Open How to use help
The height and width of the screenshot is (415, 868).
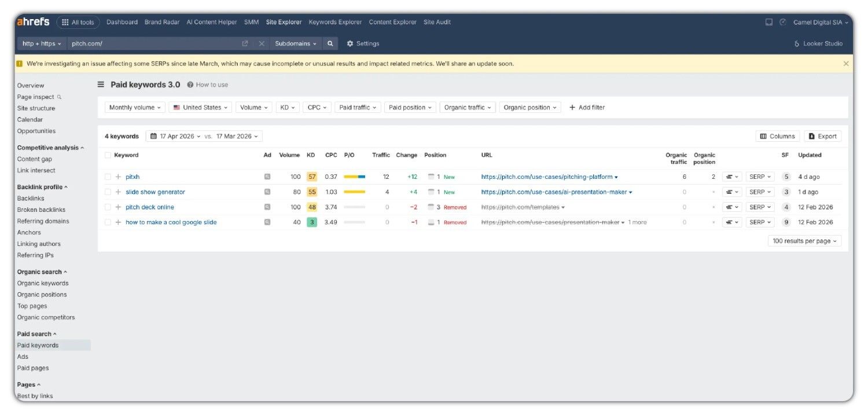click(x=208, y=85)
